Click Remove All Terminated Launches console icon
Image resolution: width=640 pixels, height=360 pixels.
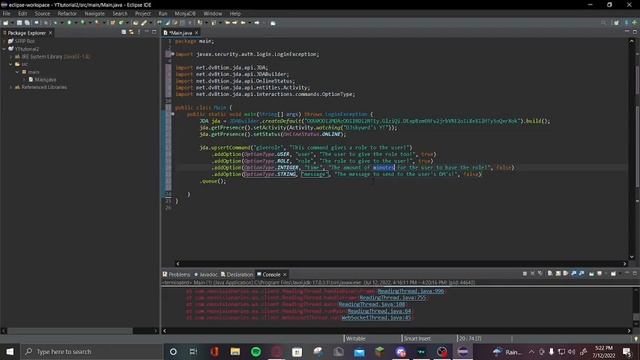[x=540, y=273]
